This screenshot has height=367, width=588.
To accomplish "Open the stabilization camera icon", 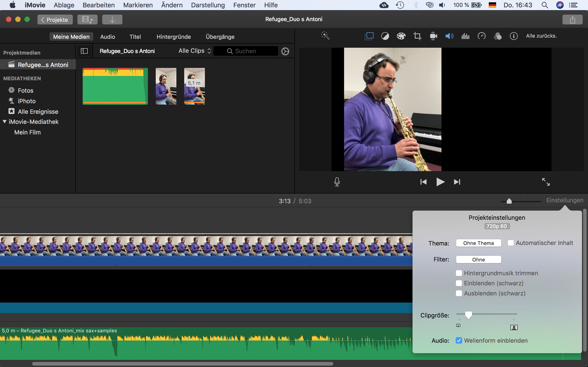I will pyautogui.click(x=433, y=36).
